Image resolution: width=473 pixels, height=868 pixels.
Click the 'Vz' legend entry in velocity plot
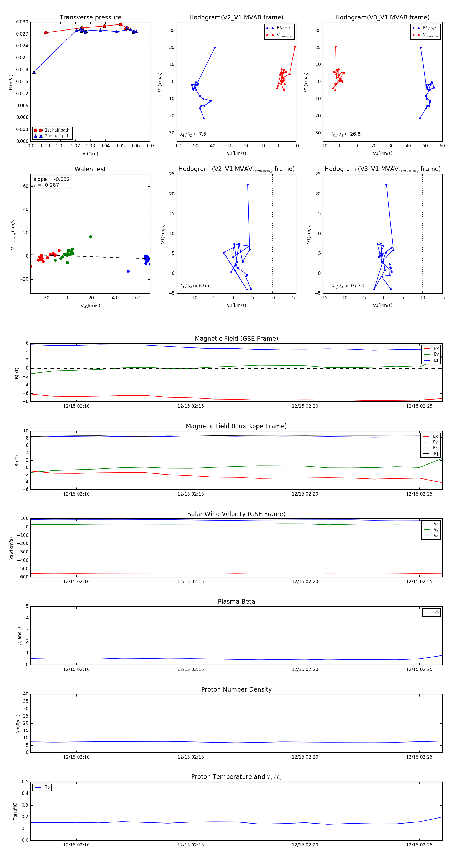coord(431,536)
